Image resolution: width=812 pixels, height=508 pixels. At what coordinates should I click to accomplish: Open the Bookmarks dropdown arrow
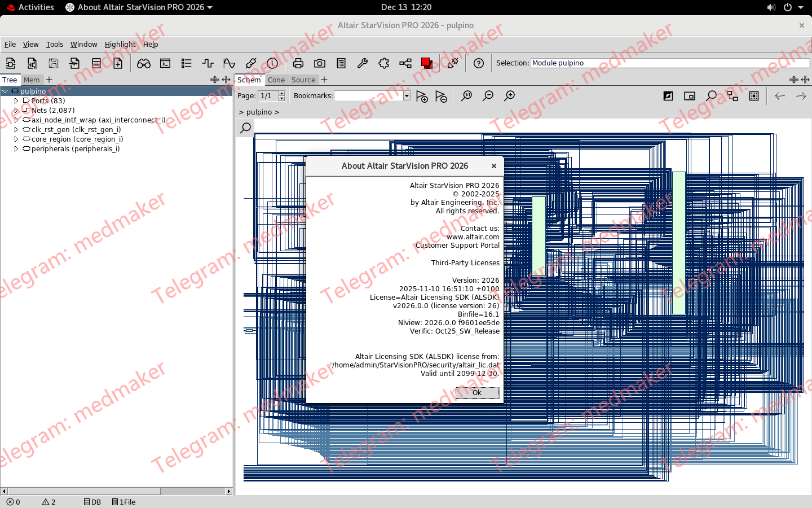[x=407, y=95]
